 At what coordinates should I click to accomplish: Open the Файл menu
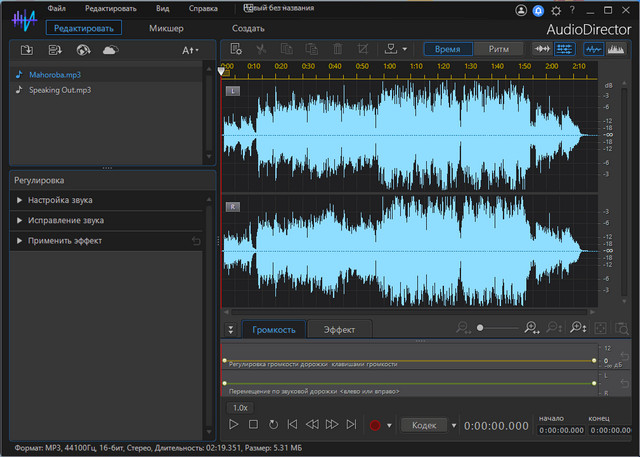pos(56,8)
